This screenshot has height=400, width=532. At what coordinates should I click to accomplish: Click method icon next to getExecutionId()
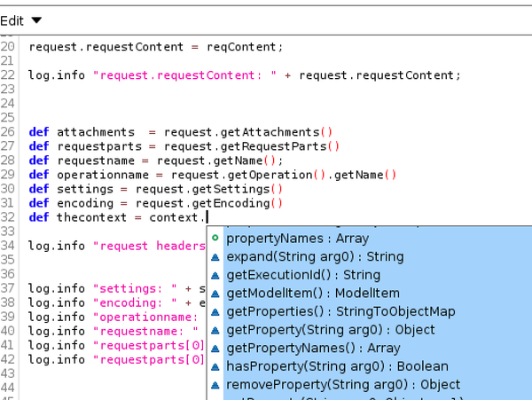(215, 275)
